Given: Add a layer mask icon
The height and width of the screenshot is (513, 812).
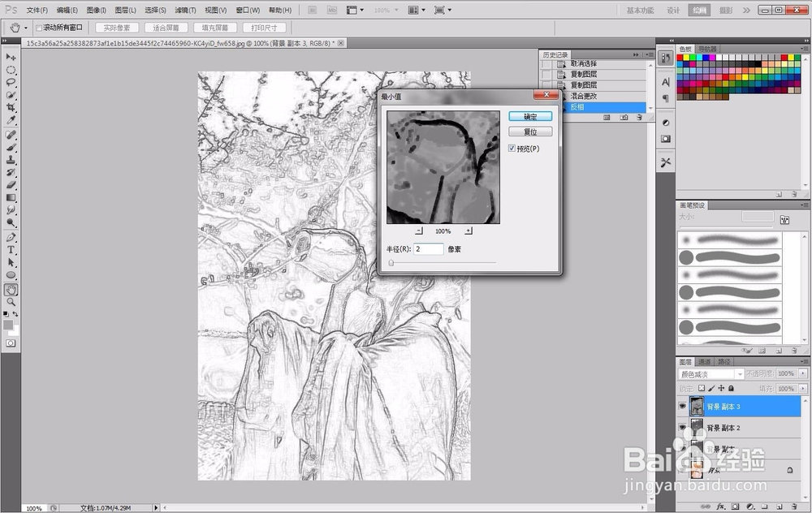Looking at the screenshot, I should [735, 507].
